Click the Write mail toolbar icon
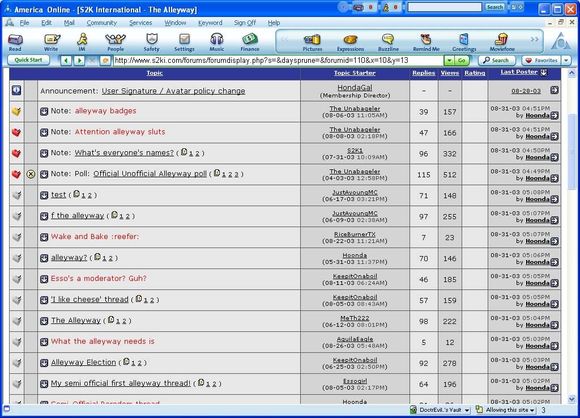This screenshot has height=418, width=580. click(x=51, y=42)
